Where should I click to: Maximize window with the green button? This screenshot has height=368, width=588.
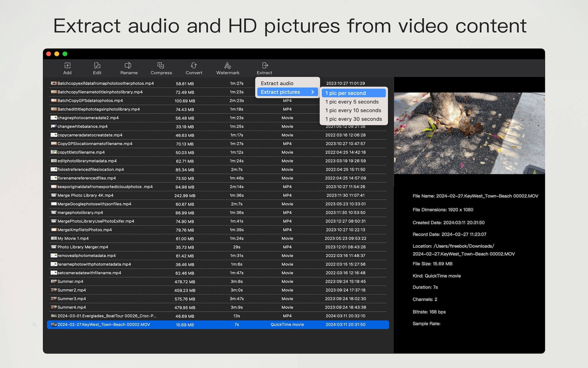point(65,54)
